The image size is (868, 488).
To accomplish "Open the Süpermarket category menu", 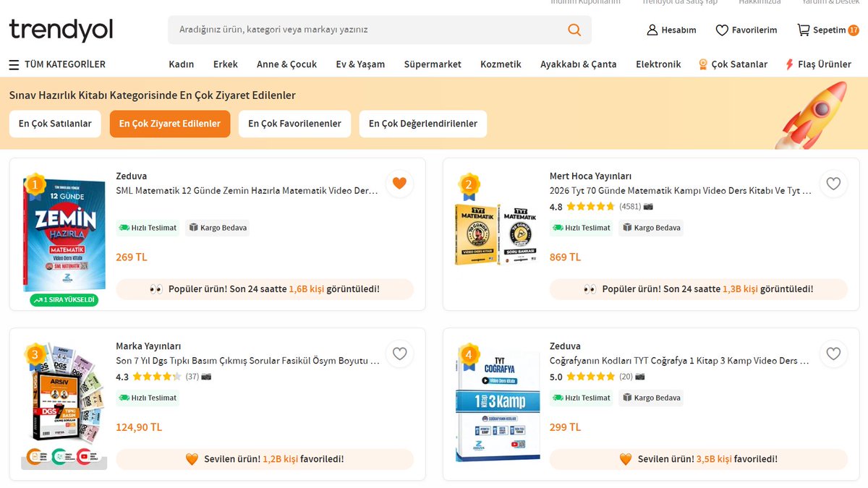I will [x=433, y=64].
